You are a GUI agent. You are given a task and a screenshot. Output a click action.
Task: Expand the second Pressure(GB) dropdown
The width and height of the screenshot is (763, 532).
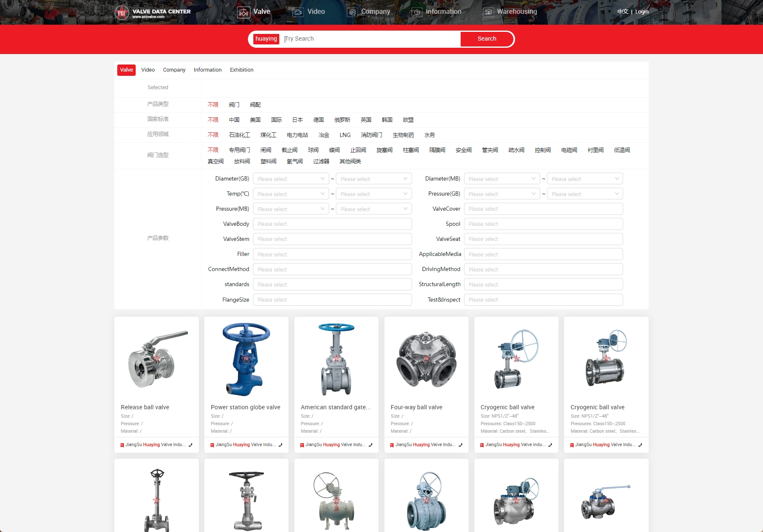click(x=585, y=194)
